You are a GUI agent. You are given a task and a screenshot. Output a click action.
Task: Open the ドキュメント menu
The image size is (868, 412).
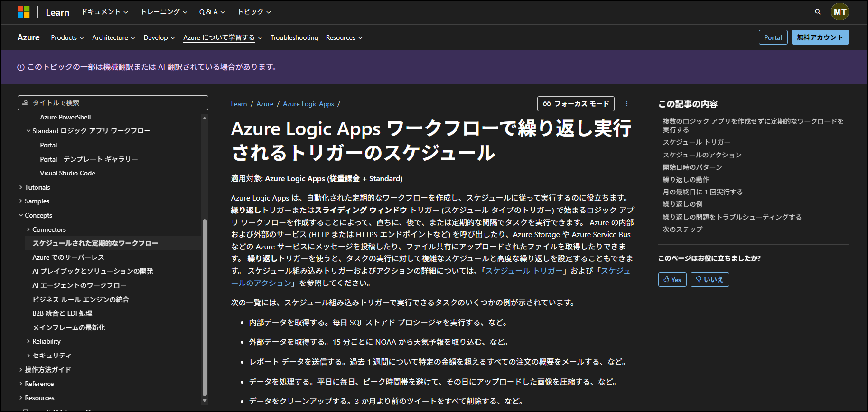point(104,12)
